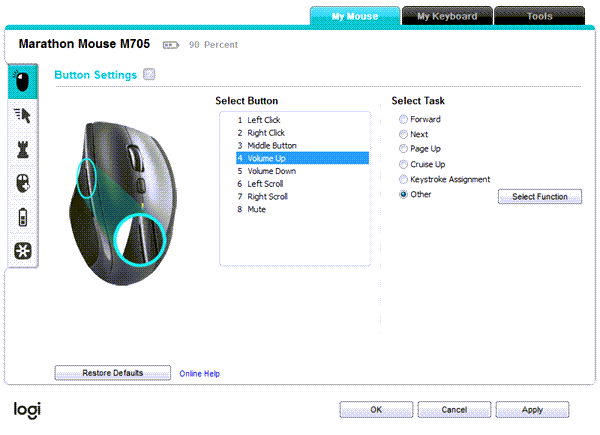Click the 90 Percent battery text
Image resolution: width=600 pixels, height=435 pixels.
[x=213, y=45]
